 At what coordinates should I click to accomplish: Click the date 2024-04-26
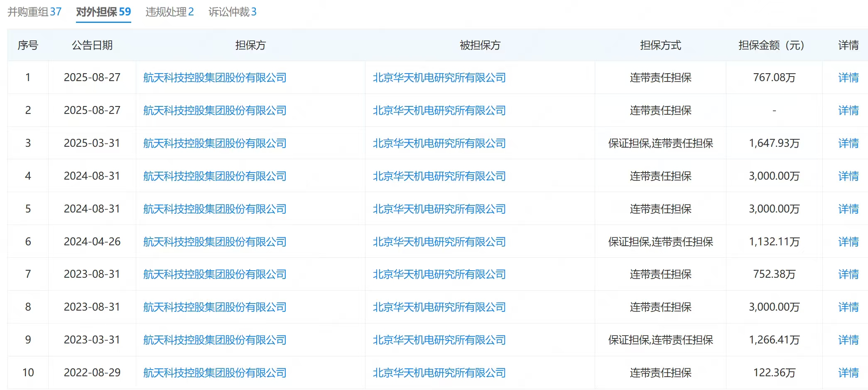pos(92,242)
